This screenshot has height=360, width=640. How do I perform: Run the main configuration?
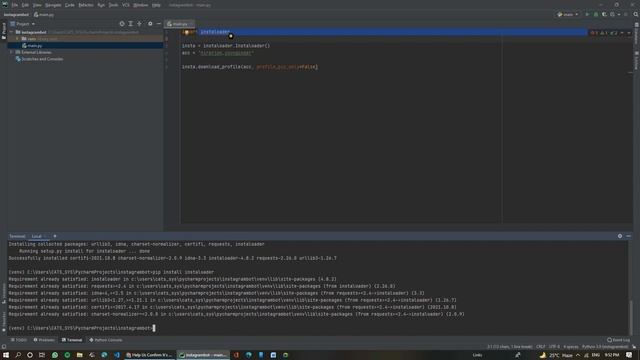pyautogui.click(x=587, y=15)
